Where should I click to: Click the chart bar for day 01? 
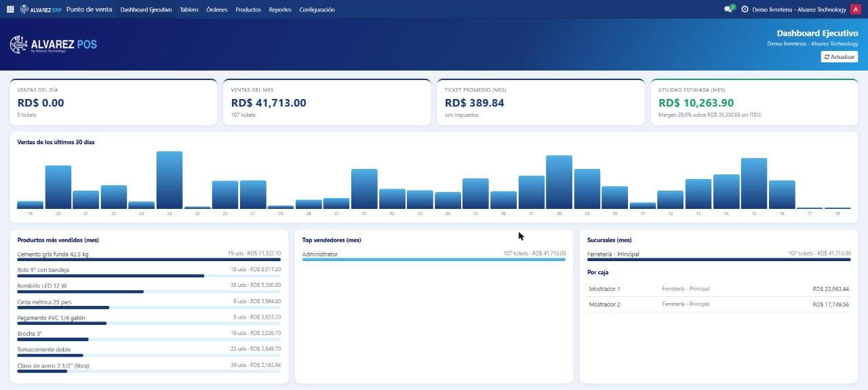pyautogui.click(x=364, y=189)
